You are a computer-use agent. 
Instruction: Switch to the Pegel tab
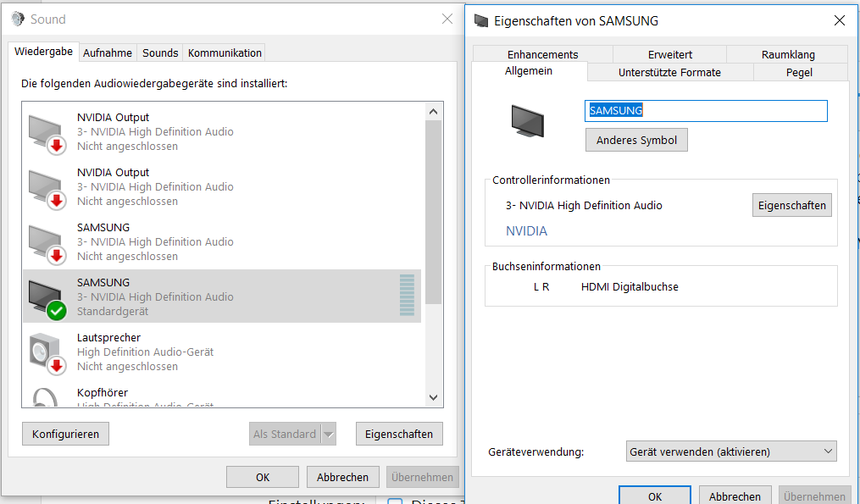coord(799,72)
